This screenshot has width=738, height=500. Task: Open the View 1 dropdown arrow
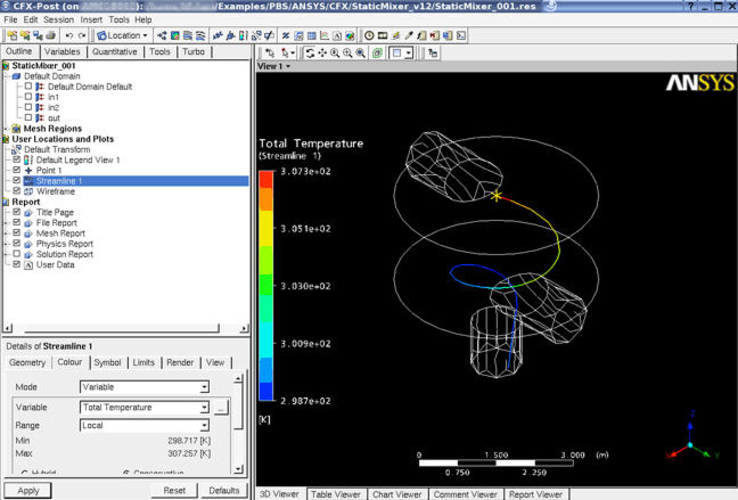[288, 66]
